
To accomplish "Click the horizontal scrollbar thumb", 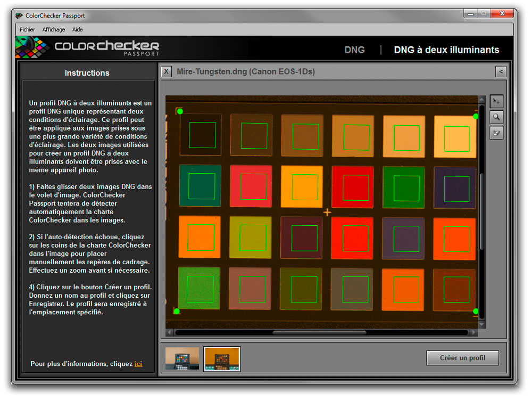I will (x=320, y=332).
